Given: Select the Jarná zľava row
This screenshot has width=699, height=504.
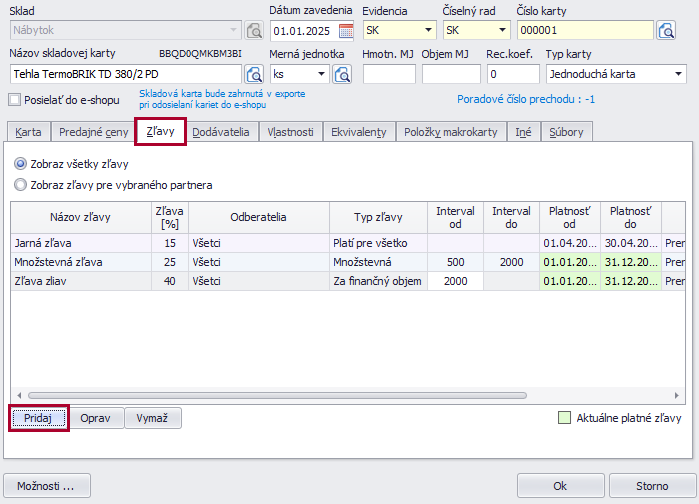Looking at the screenshot, I should tap(348, 243).
